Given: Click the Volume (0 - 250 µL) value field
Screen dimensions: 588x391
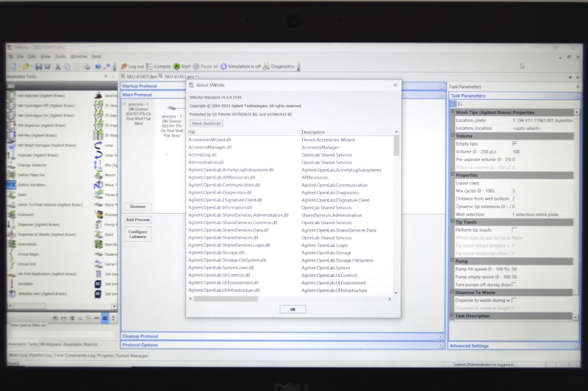Looking at the screenshot, I should pos(542,152).
